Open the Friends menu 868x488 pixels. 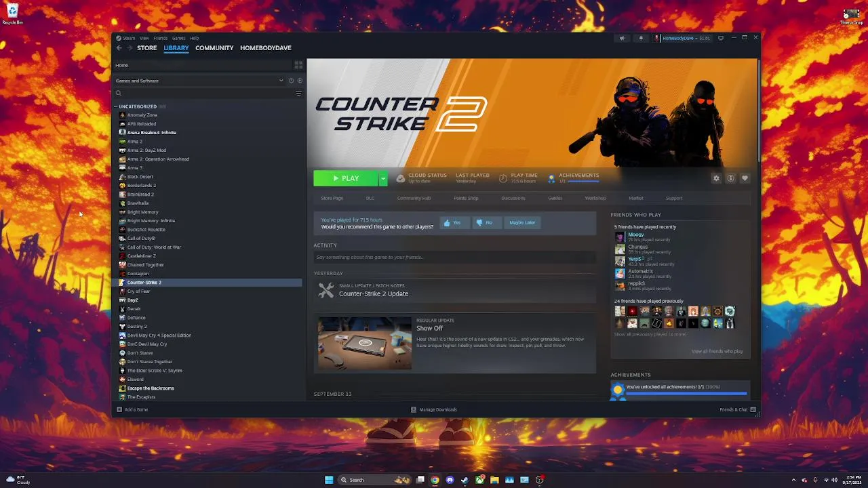[x=161, y=38]
